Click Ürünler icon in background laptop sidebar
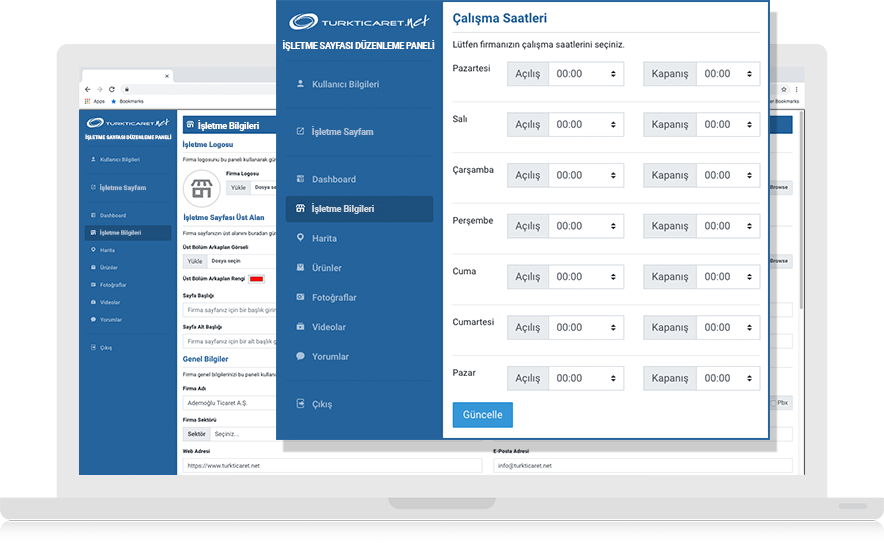The width and height of the screenshot is (884, 543). click(93, 267)
